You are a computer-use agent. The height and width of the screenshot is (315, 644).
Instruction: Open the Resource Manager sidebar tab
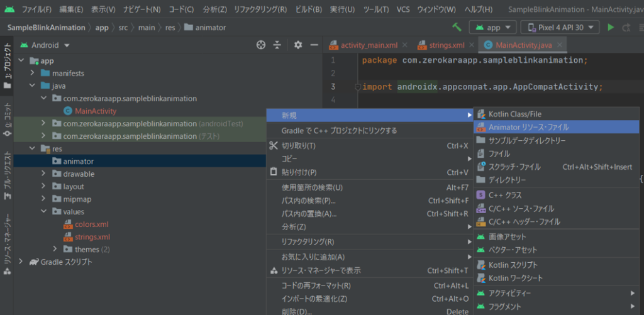pos(7,245)
